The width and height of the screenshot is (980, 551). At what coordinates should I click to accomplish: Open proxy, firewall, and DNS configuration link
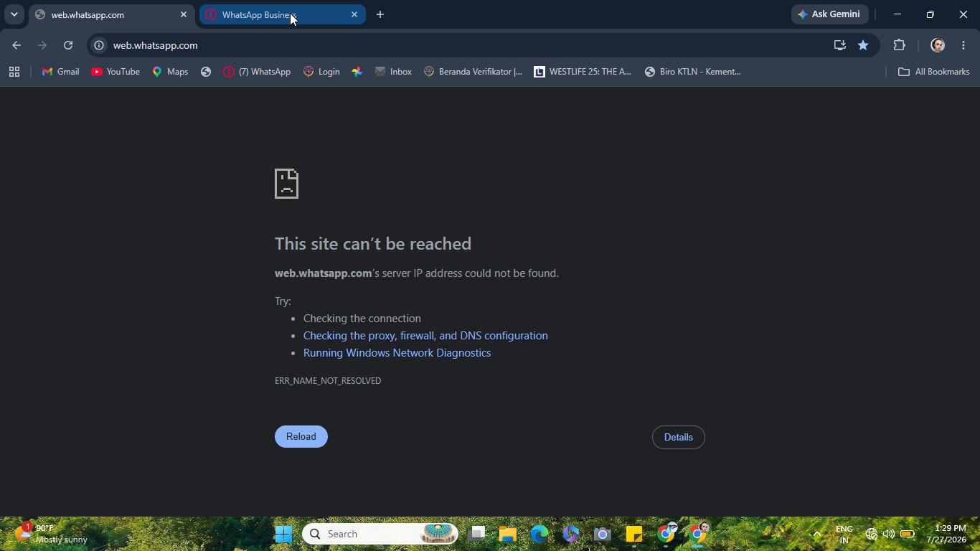(x=425, y=336)
